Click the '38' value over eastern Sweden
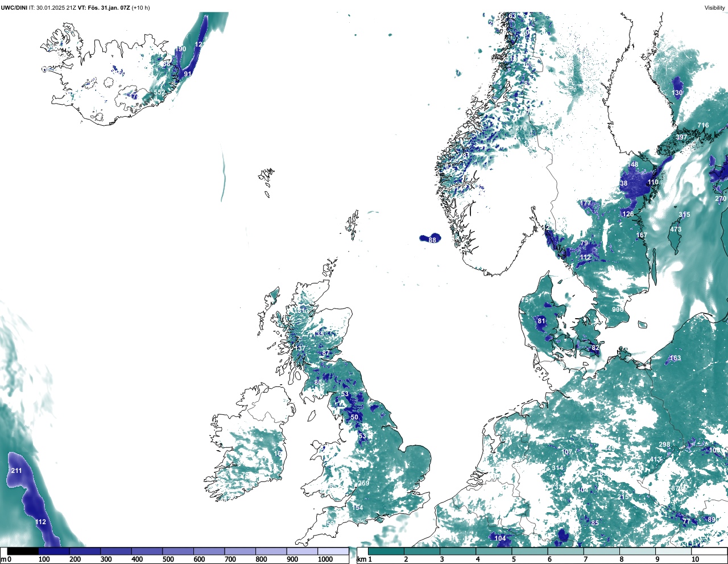The image size is (728, 564). click(x=624, y=183)
